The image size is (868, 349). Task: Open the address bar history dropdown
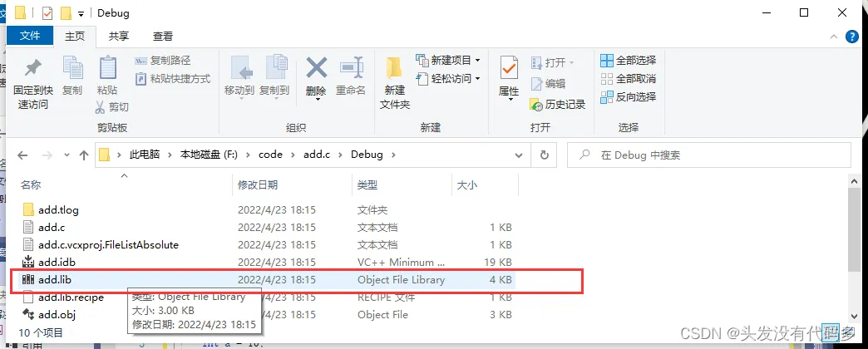tap(519, 155)
